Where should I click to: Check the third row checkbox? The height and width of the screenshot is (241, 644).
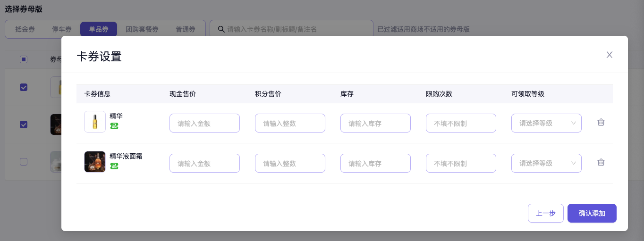click(24, 162)
